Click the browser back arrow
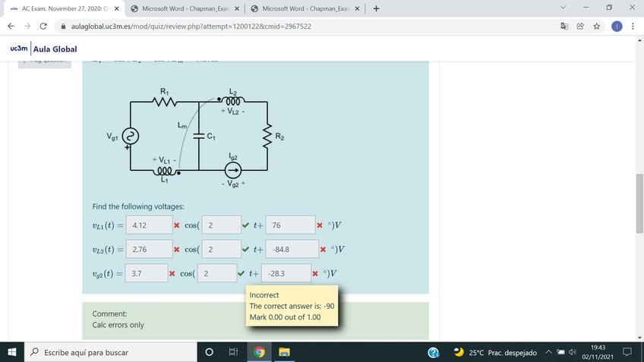 click(x=11, y=26)
